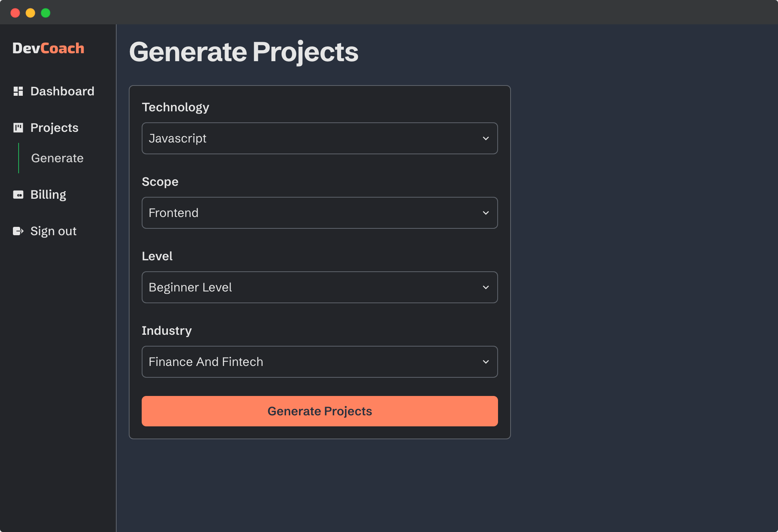This screenshot has width=778, height=532.
Task: Click the Generate Projects button
Action: pos(319,411)
